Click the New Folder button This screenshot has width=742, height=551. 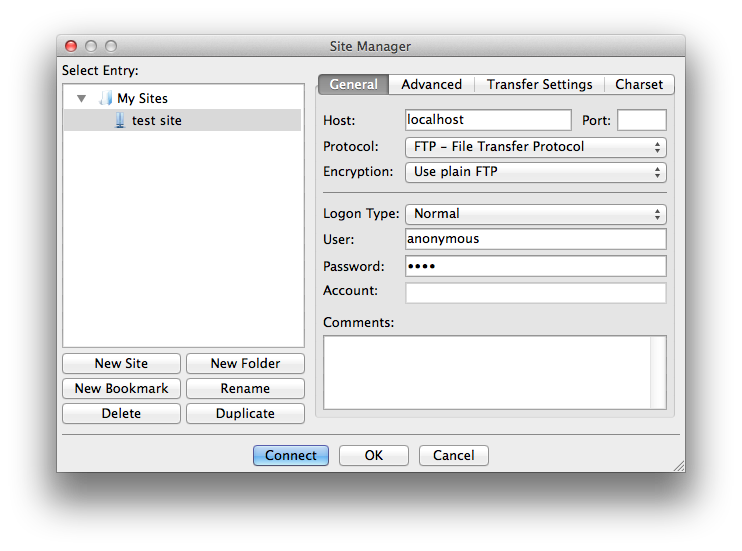pyautogui.click(x=245, y=363)
